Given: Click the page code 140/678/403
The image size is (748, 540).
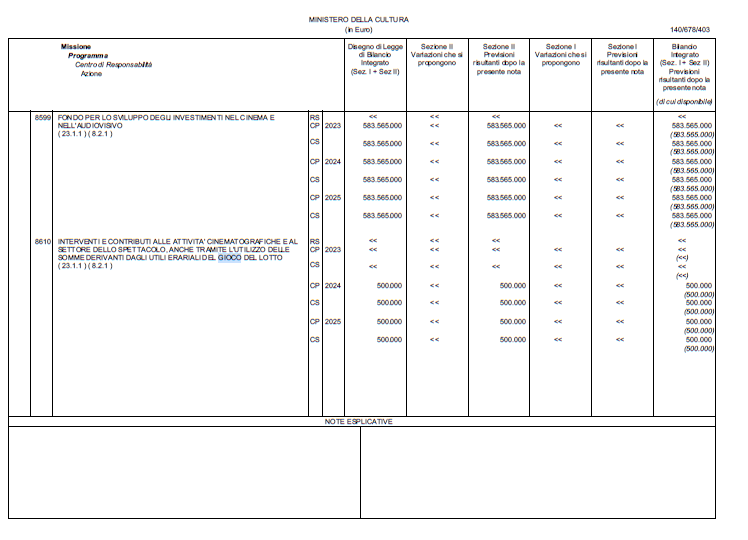Looking at the screenshot, I should [x=689, y=30].
